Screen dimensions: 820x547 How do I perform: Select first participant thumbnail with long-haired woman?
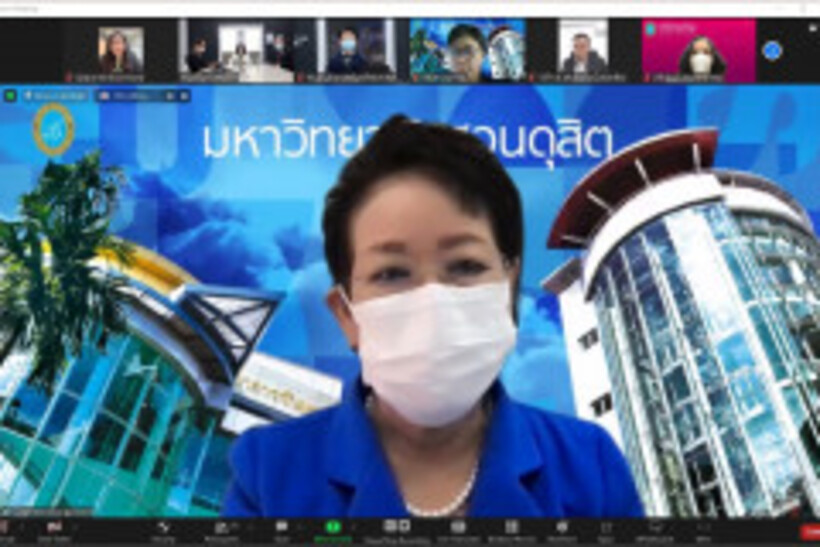pos(121,51)
